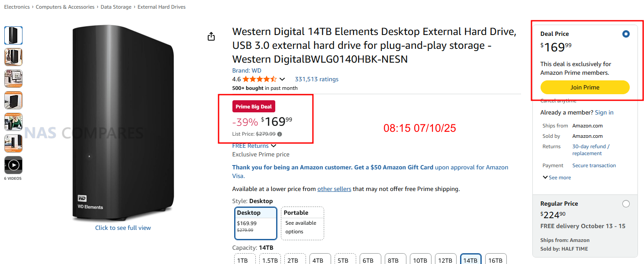Open the Sign in link
The height and width of the screenshot is (264, 644).
click(604, 112)
